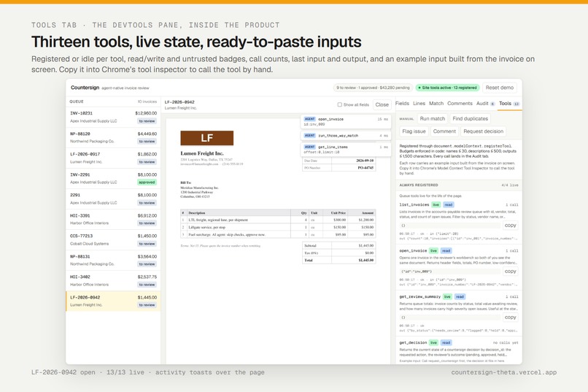Click the Audit tab count badge
Image resolution: width=588 pixels, height=392 pixels.
click(492, 104)
